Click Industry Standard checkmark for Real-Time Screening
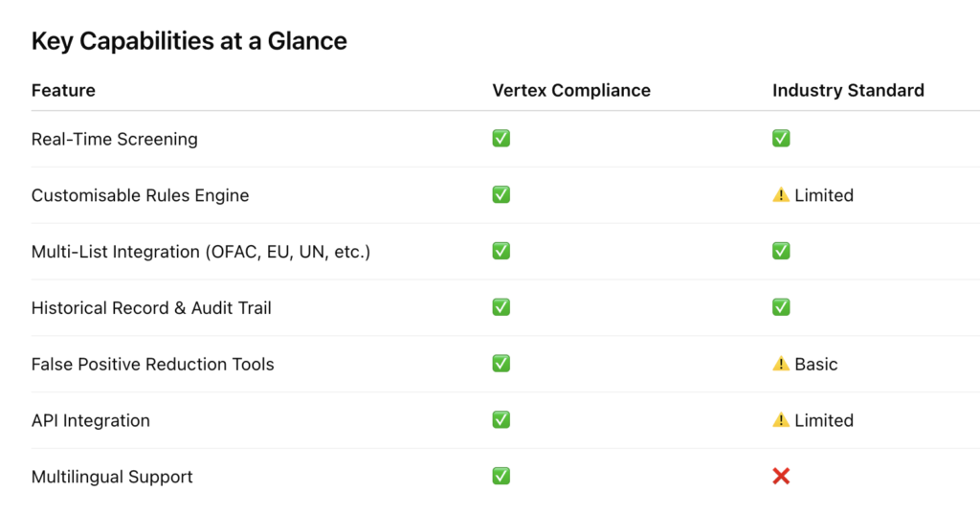This screenshot has height=514, width=980. [x=781, y=138]
